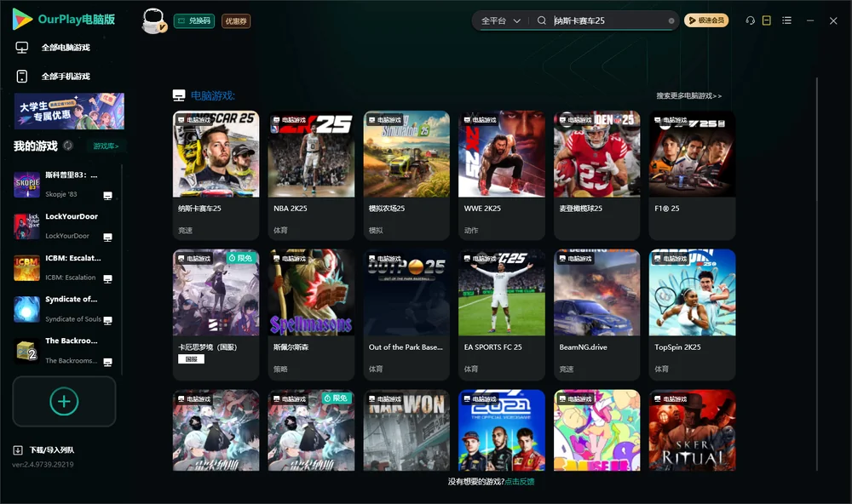This screenshot has width=852, height=504.
Task: Open the F1® 25 game card
Action: (692, 175)
